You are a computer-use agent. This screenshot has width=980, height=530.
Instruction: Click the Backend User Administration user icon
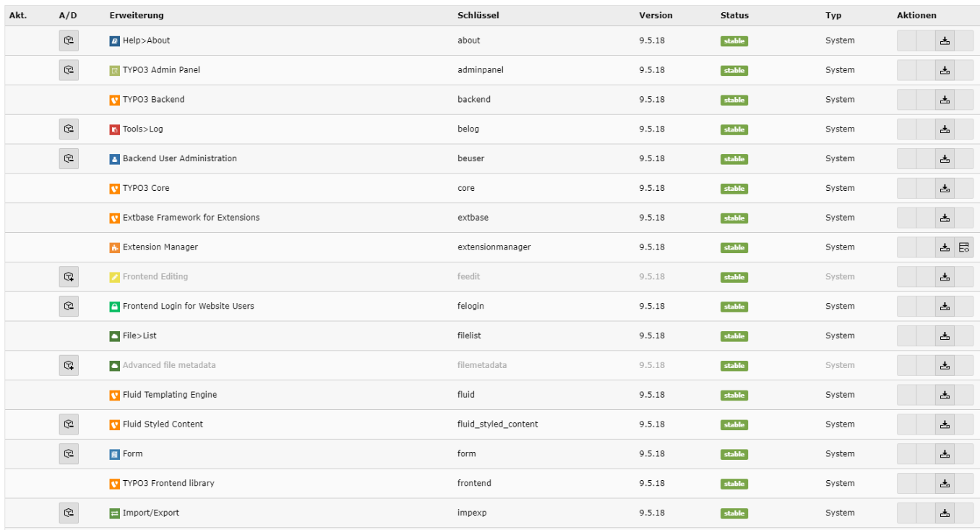pos(114,159)
